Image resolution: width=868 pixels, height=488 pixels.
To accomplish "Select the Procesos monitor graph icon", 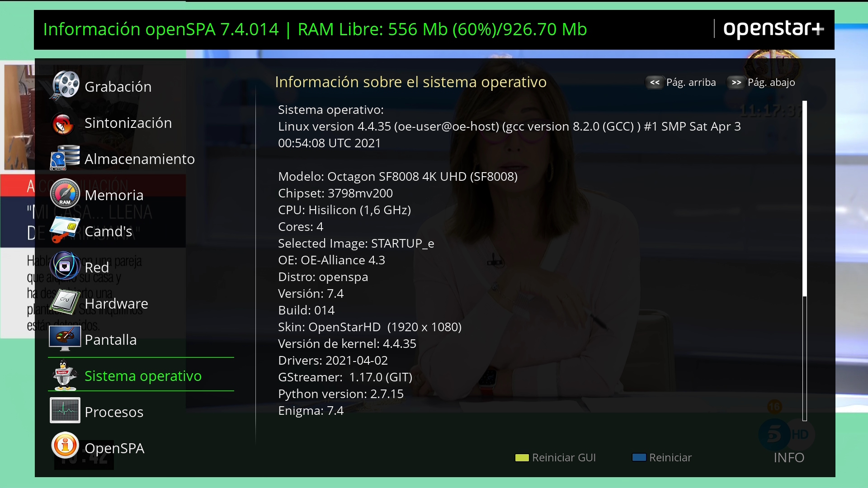I will point(65,411).
